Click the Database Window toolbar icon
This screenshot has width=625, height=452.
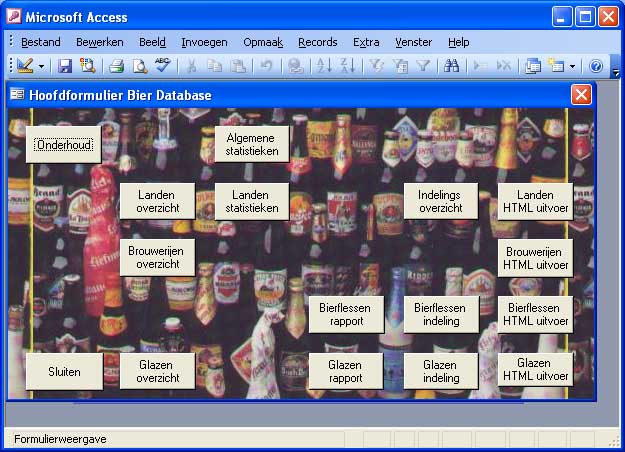click(x=533, y=66)
